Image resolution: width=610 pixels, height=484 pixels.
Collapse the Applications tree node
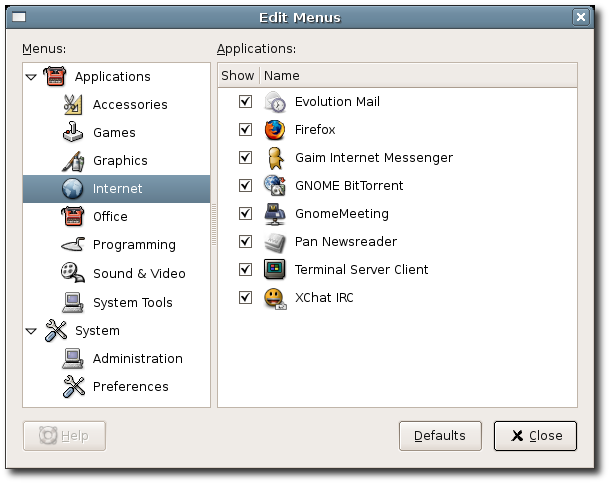[x=31, y=77]
